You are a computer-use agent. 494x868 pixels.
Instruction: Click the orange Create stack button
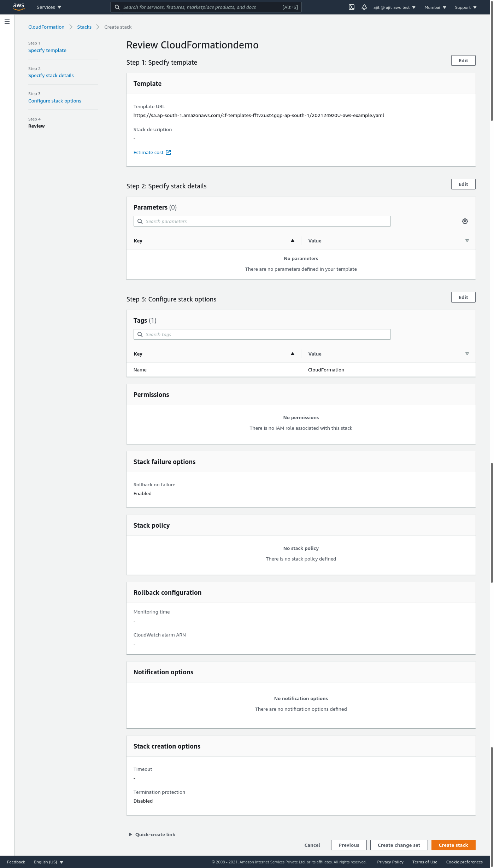(453, 845)
